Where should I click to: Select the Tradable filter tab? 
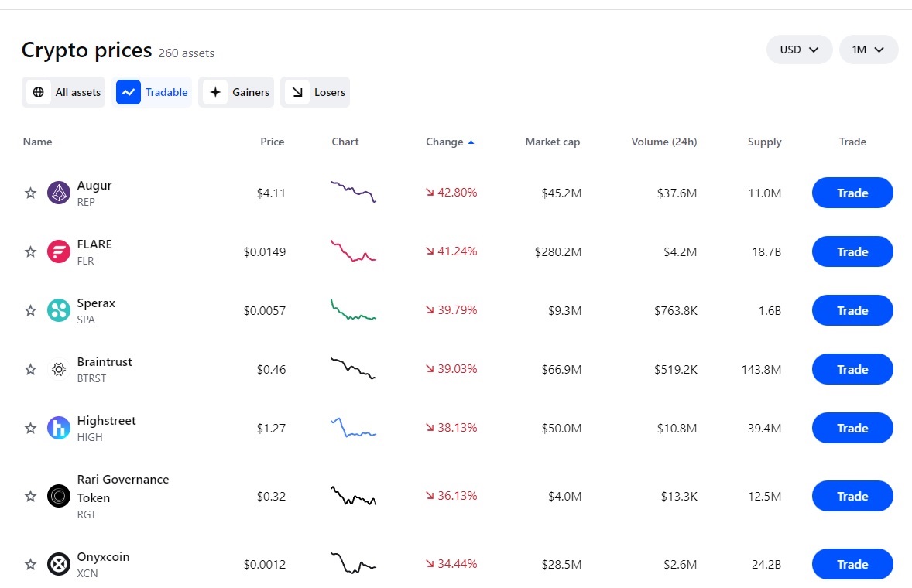(152, 92)
